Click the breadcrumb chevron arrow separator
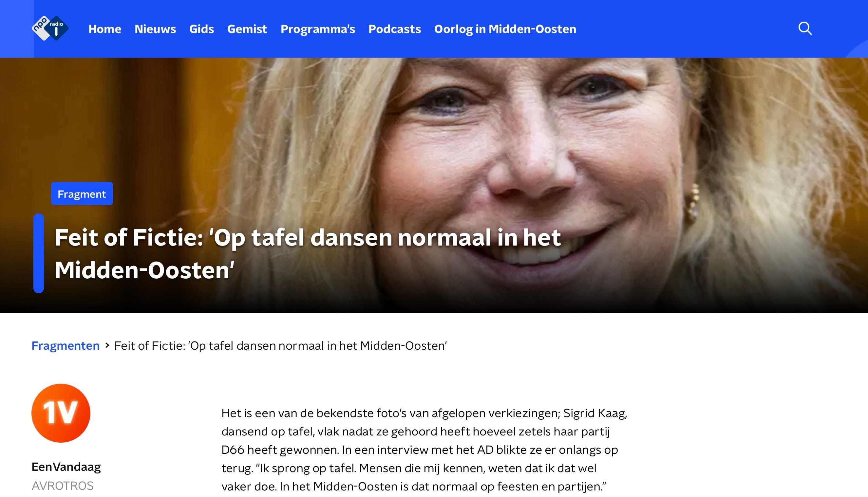This screenshot has height=497, width=868. 107,345
